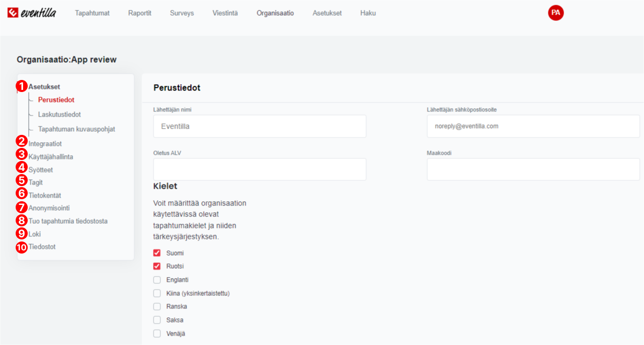Viewport: 644px width, 345px height.
Task: Open Loki in the sidebar
Action: (x=34, y=234)
